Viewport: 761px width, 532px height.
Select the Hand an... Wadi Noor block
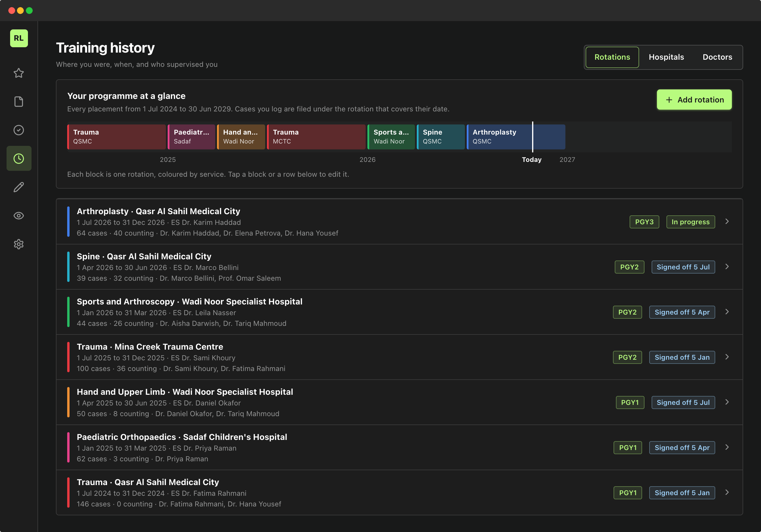(241, 137)
